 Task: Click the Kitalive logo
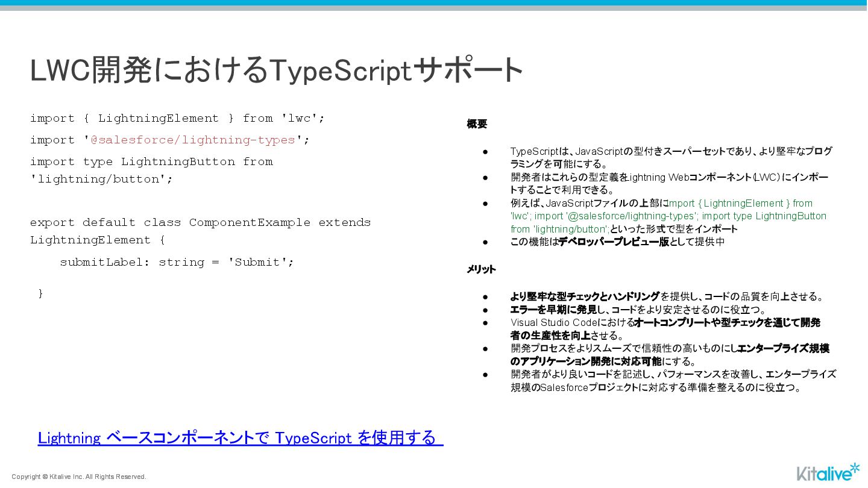click(x=828, y=472)
